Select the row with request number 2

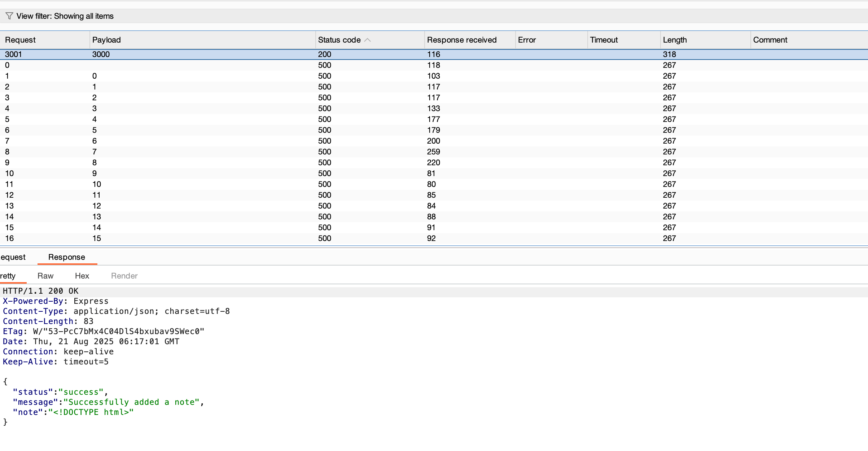434,87
